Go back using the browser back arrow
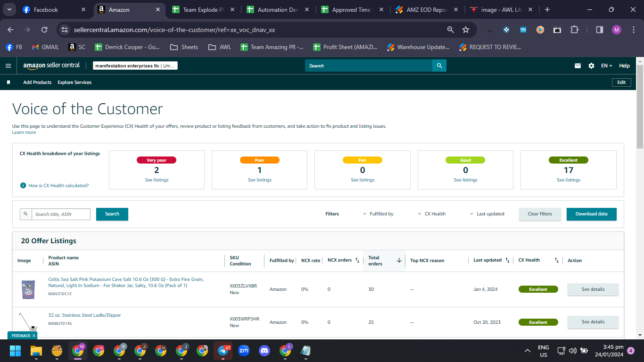The width and height of the screenshot is (644, 362). pos(11,30)
